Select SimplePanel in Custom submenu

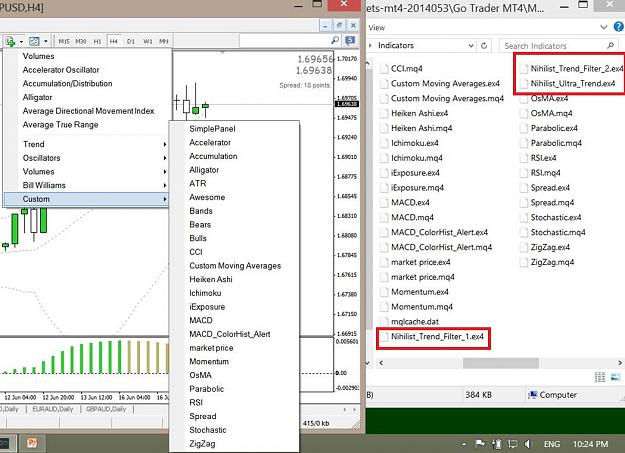pos(212,129)
